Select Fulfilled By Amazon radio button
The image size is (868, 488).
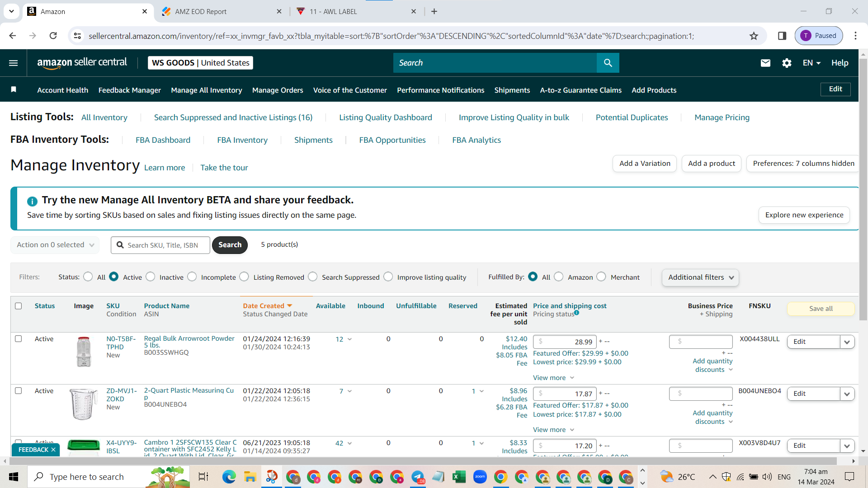tap(559, 277)
